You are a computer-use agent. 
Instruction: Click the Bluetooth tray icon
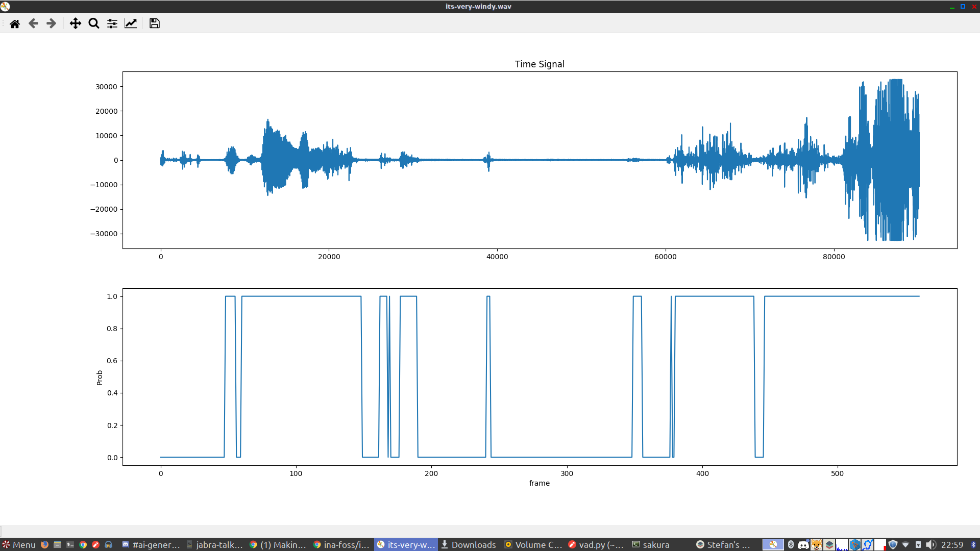tap(791, 545)
